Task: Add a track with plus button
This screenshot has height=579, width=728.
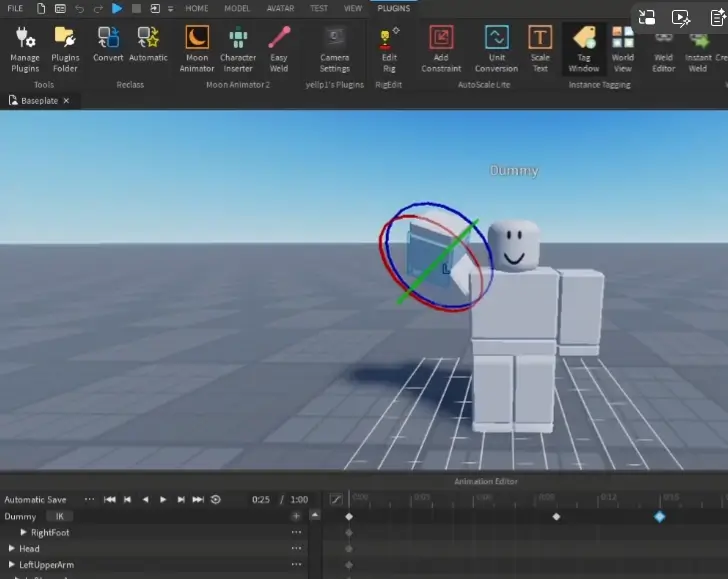Action: pyautogui.click(x=296, y=516)
